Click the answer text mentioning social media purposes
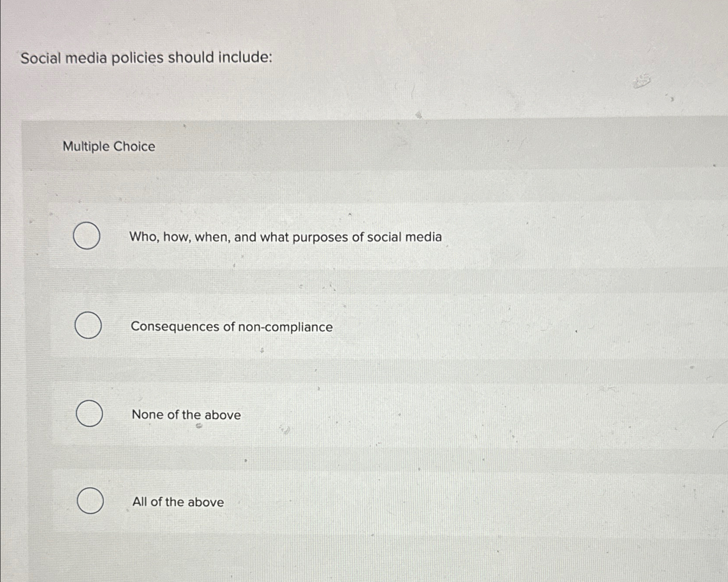 tap(286, 237)
